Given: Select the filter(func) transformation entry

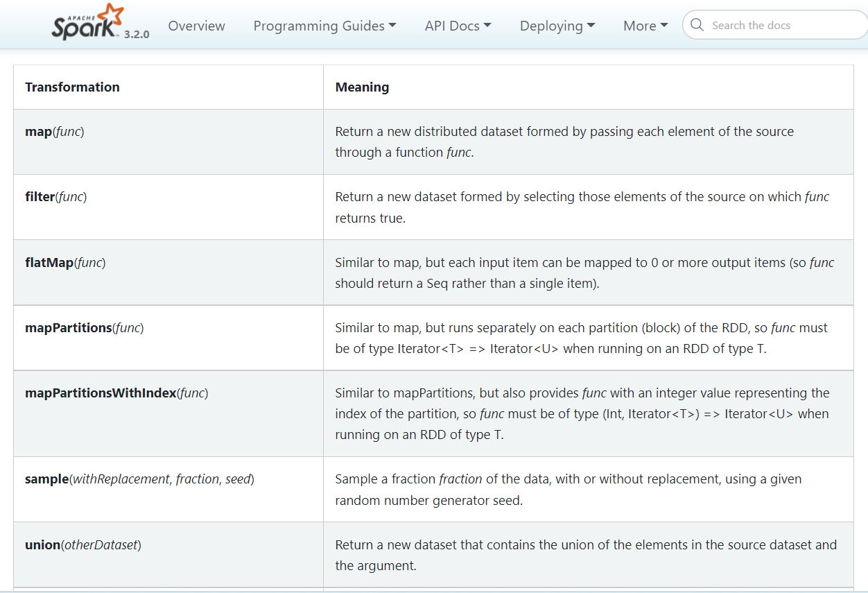Looking at the screenshot, I should [56, 196].
